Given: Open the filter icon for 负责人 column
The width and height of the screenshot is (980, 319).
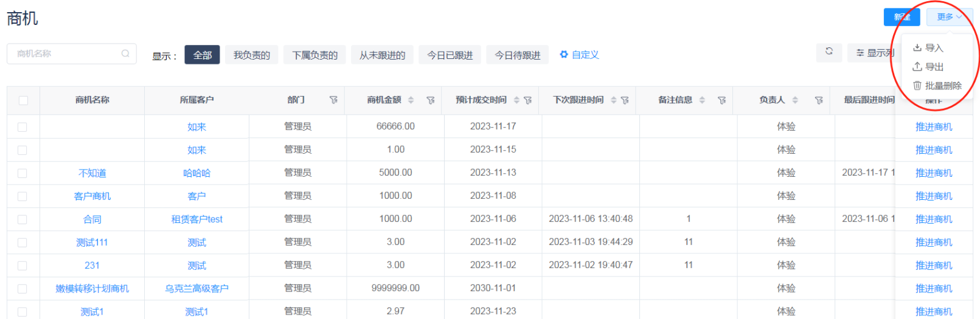Looking at the screenshot, I should 819,100.
